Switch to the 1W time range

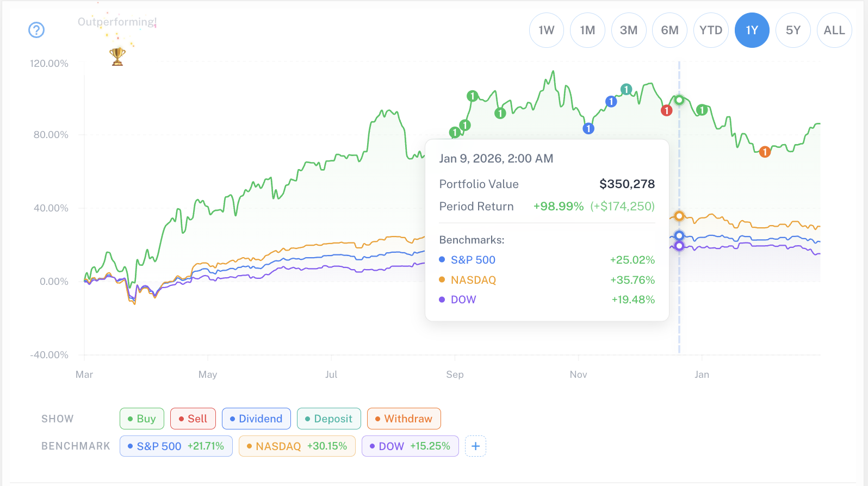[x=546, y=30]
